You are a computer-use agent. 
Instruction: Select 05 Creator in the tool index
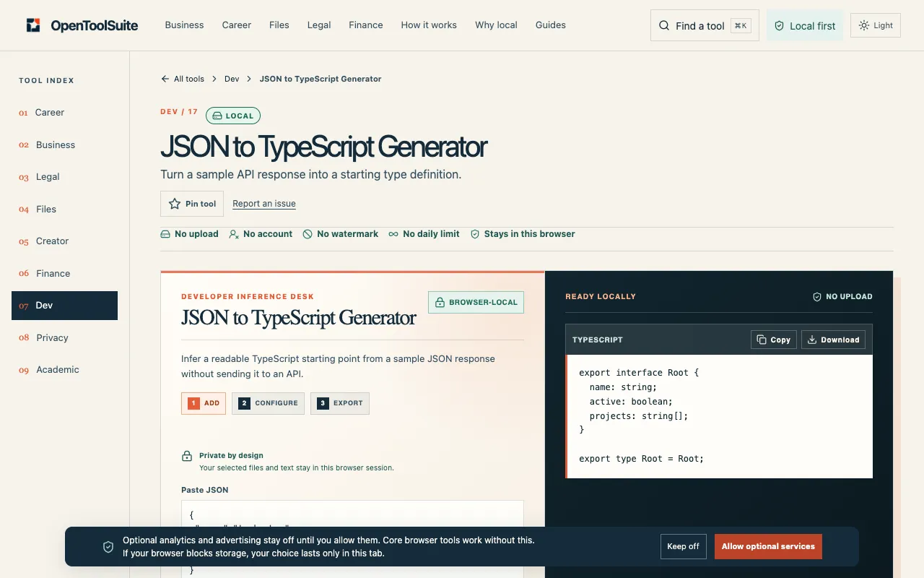64,241
